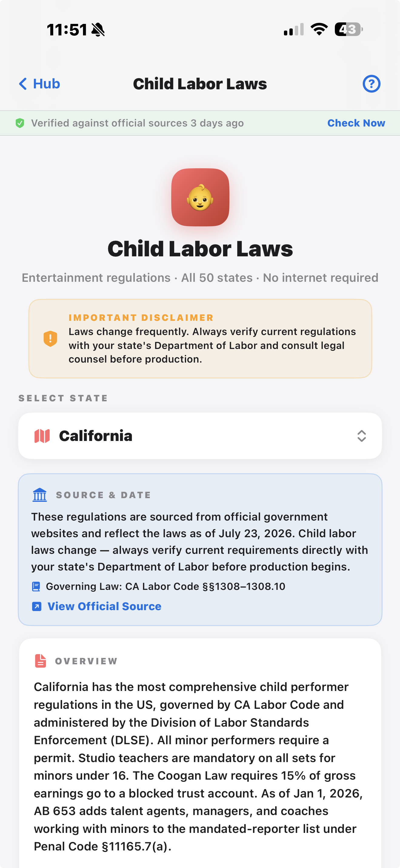Image resolution: width=400 pixels, height=868 pixels.
Task: Tap the Overview section header
Action: (86, 661)
